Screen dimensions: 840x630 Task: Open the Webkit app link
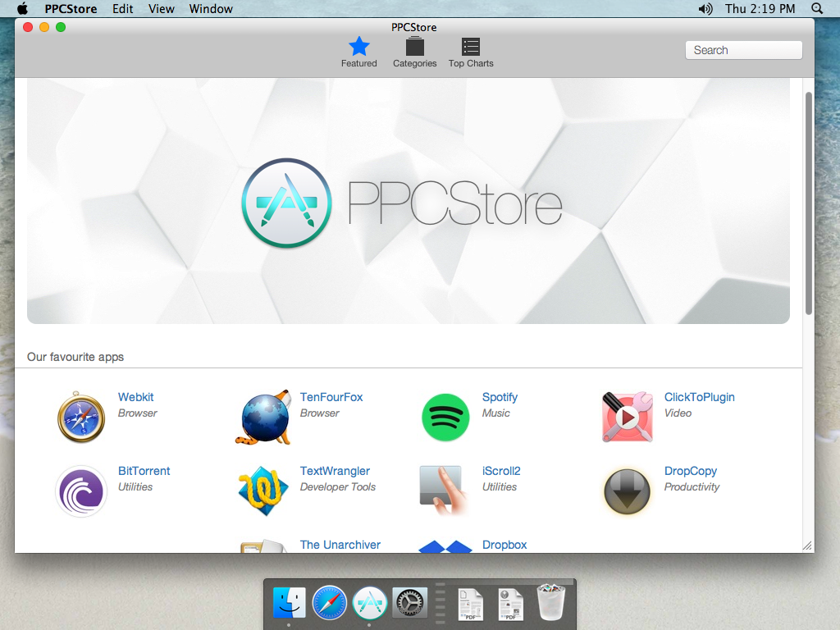click(x=135, y=397)
